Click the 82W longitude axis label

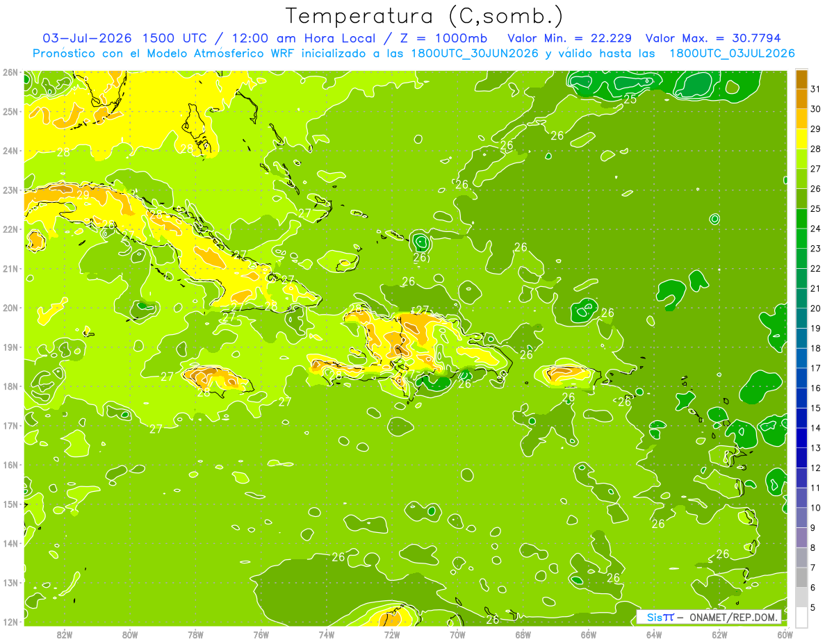point(65,634)
